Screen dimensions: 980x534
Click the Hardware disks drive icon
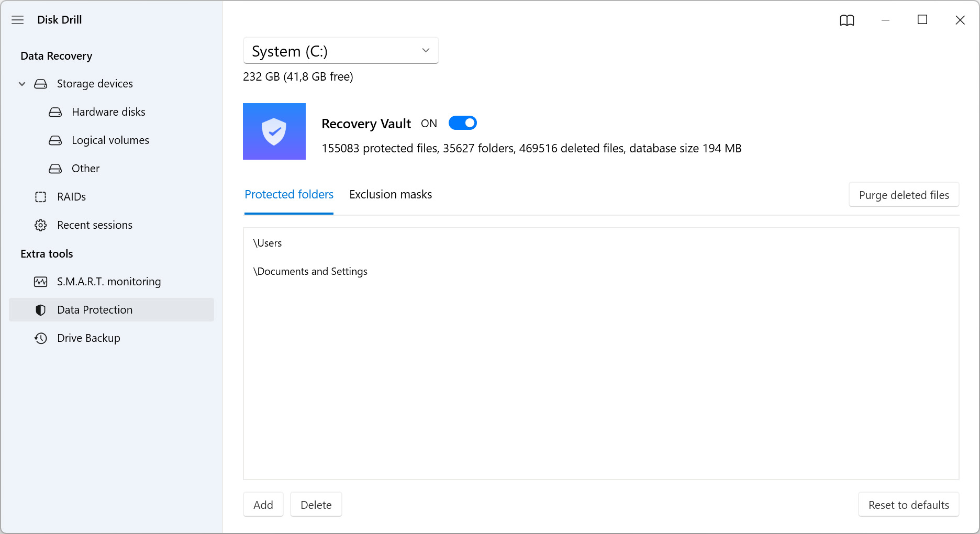pos(55,112)
